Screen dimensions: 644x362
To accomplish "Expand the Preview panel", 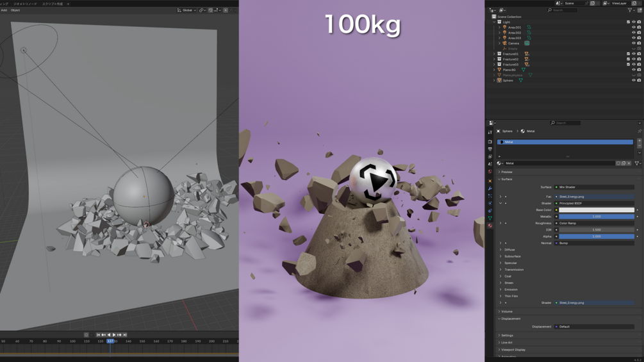I will [x=499, y=172].
